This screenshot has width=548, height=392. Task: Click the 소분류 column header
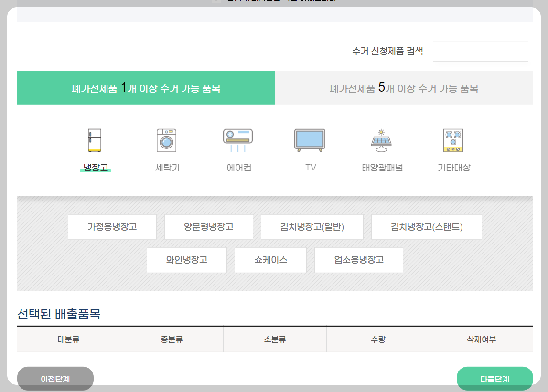pos(275,339)
